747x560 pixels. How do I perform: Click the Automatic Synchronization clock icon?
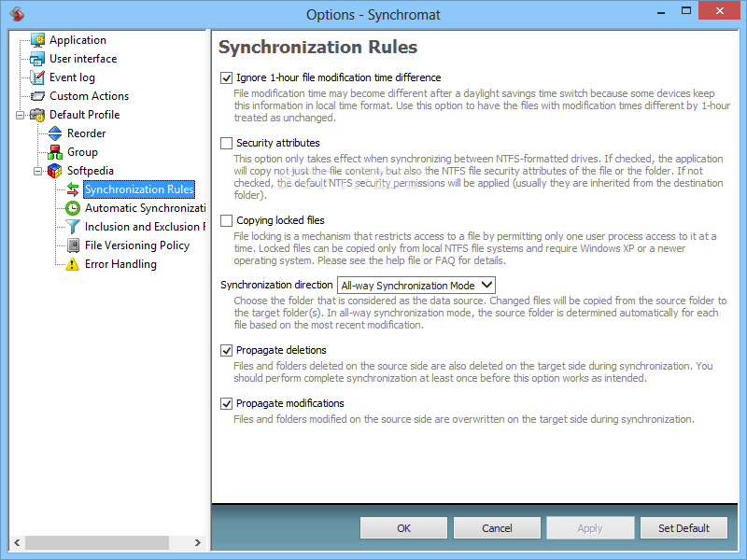[x=73, y=208]
